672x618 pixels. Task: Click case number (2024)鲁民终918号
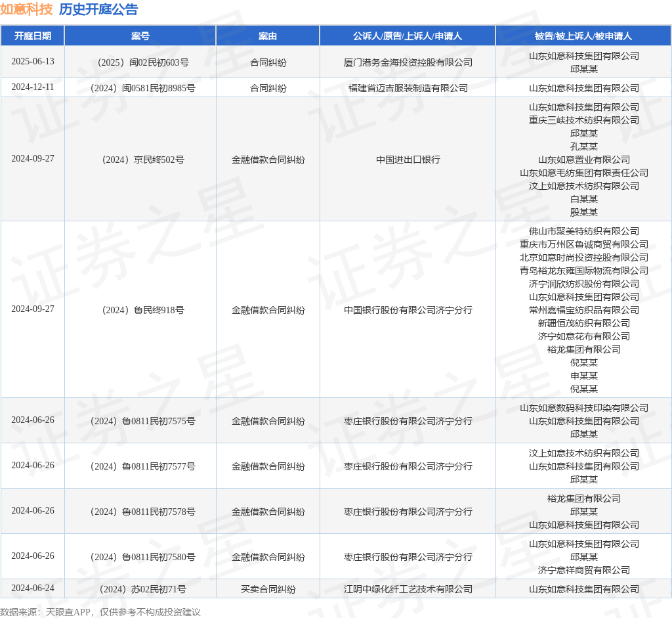142,310
